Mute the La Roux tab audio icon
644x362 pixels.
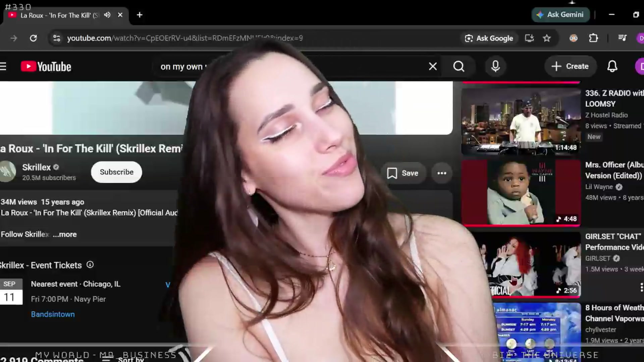107,15
